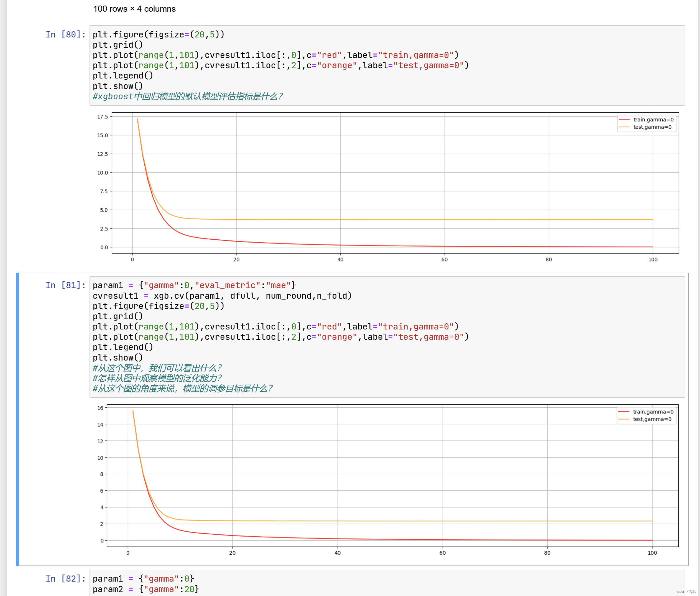Click the second chart's legend box

click(646, 415)
